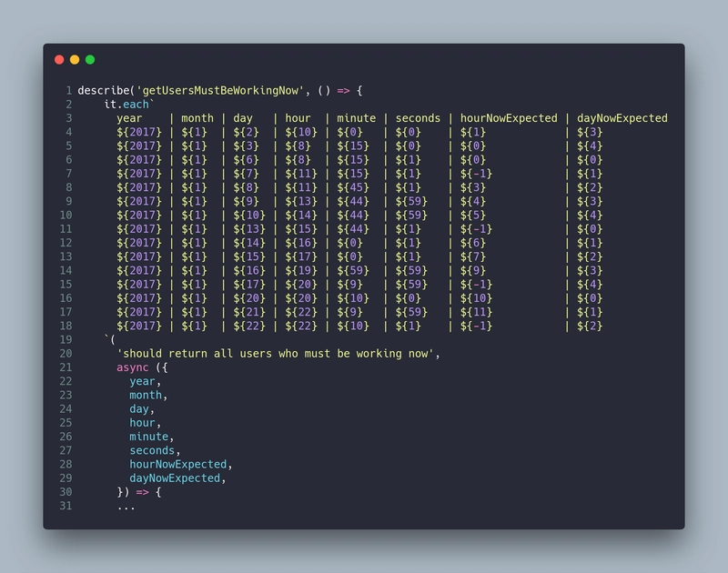Click line number 19 in the gutter

pyautogui.click(x=66, y=339)
